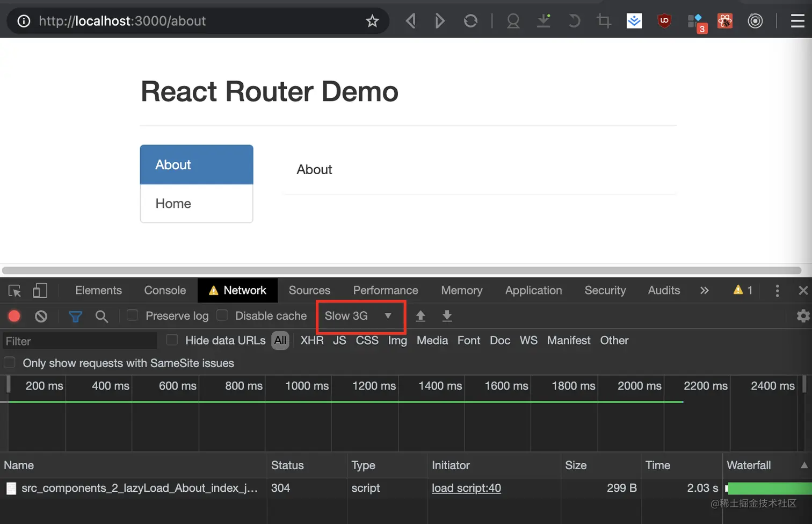Filter requests by WS type

coord(528,340)
